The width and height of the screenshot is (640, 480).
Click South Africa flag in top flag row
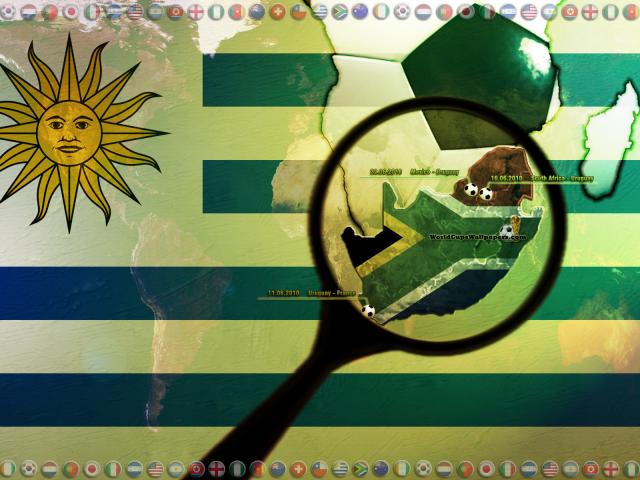[x=337, y=12]
